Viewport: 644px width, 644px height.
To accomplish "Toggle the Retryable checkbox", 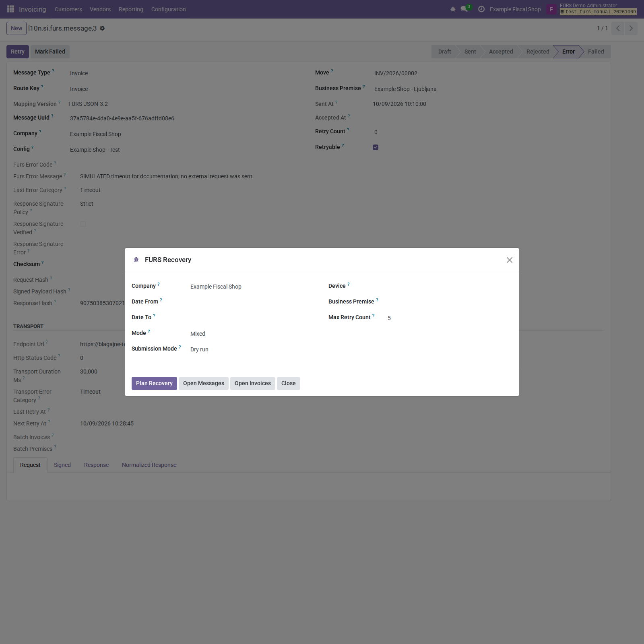I will pyautogui.click(x=376, y=147).
